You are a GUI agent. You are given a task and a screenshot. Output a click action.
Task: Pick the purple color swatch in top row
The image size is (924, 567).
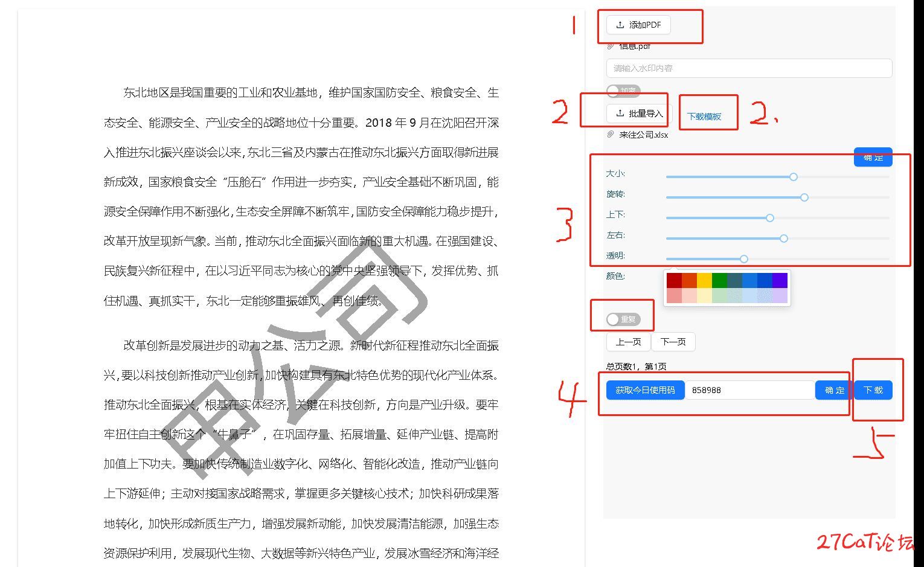tap(780, 280)
